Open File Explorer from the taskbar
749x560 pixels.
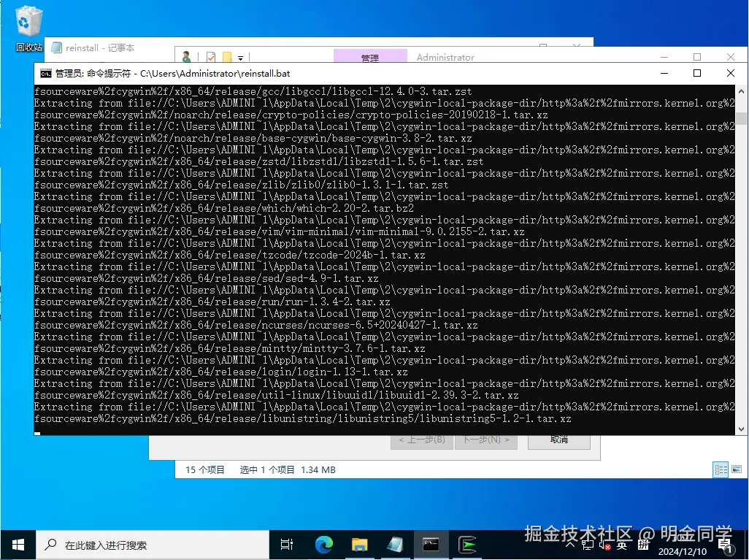pyautogui.click(x=359, y=545)
